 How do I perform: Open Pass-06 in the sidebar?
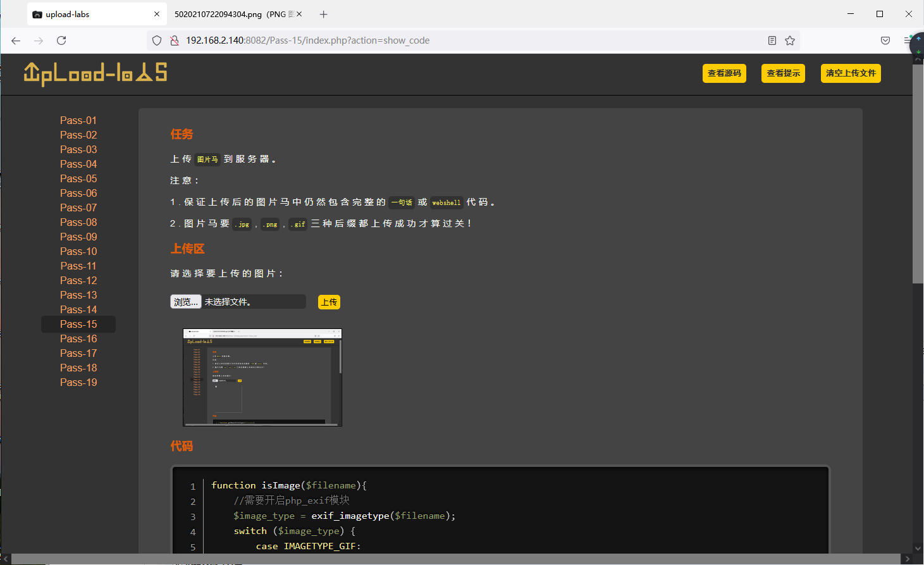coord(78,193)
